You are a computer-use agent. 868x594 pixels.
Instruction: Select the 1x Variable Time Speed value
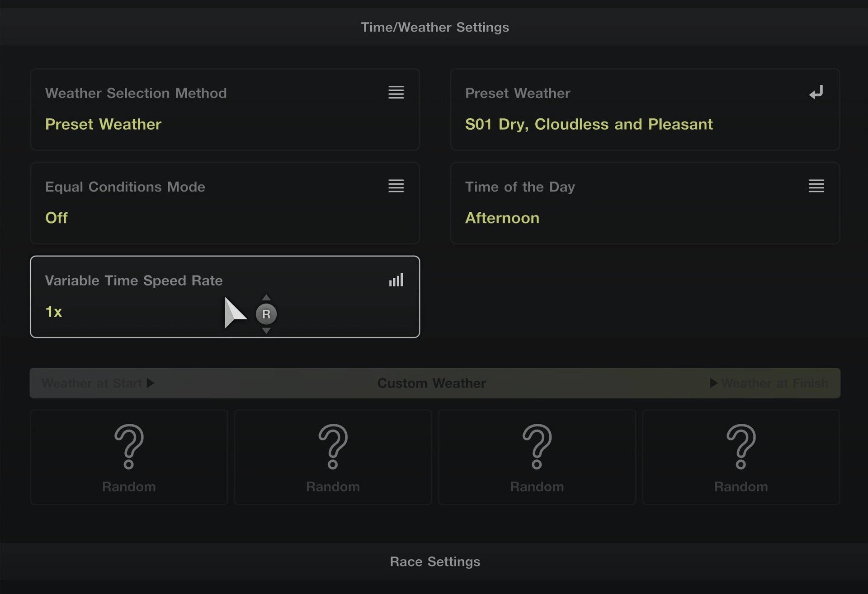(x=54, y=312)
